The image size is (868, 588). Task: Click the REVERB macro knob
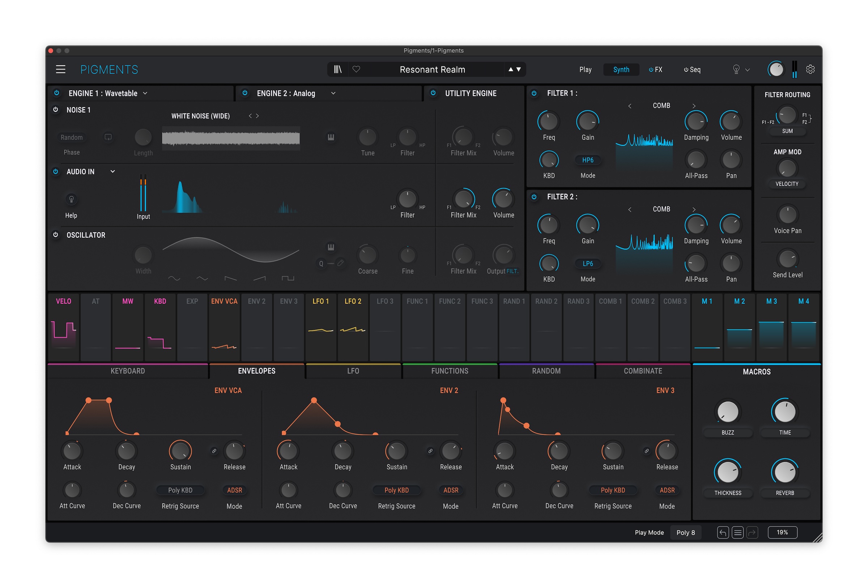785,472
